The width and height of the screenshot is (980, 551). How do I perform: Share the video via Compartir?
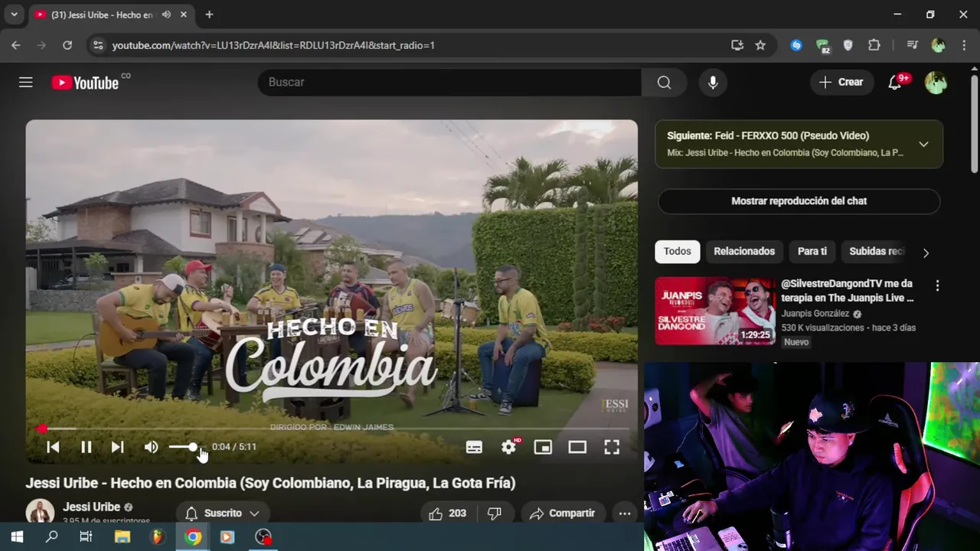tap(563, 514)
